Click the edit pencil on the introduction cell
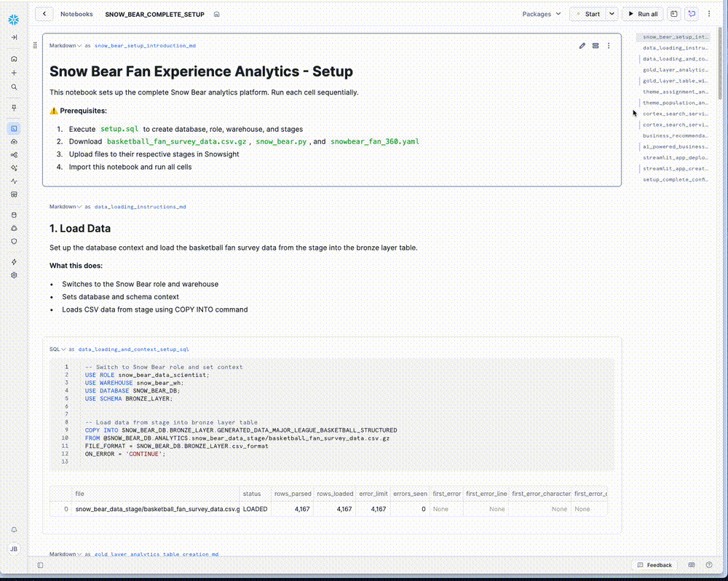The image size is (728, 581). point(582,46)
